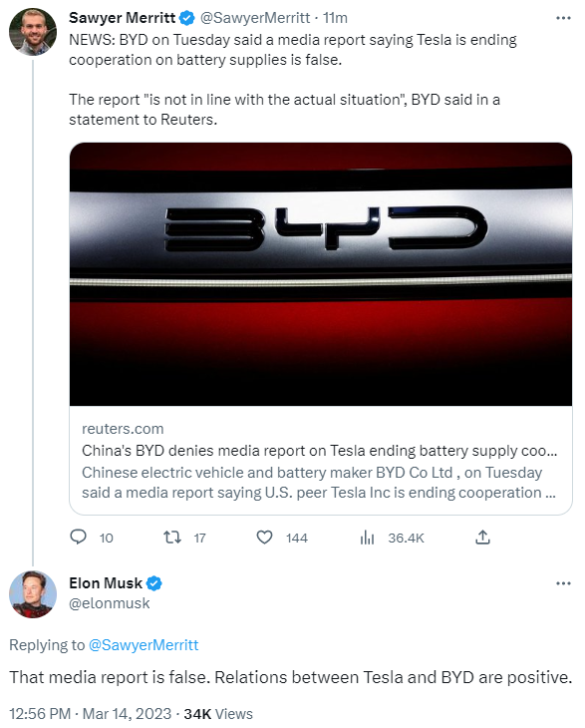Click the reply icon under Sawyer's tweet

pos(78,538)
